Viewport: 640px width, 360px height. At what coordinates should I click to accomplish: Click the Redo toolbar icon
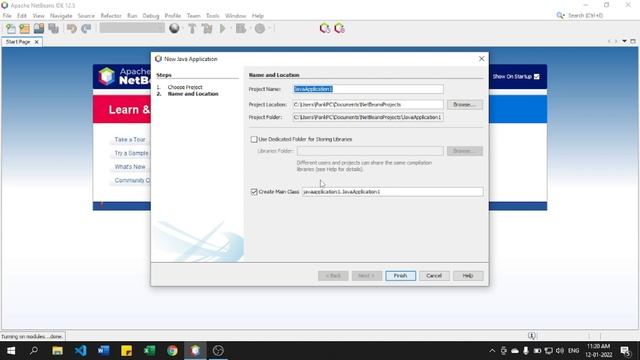[x=86, y=29]
